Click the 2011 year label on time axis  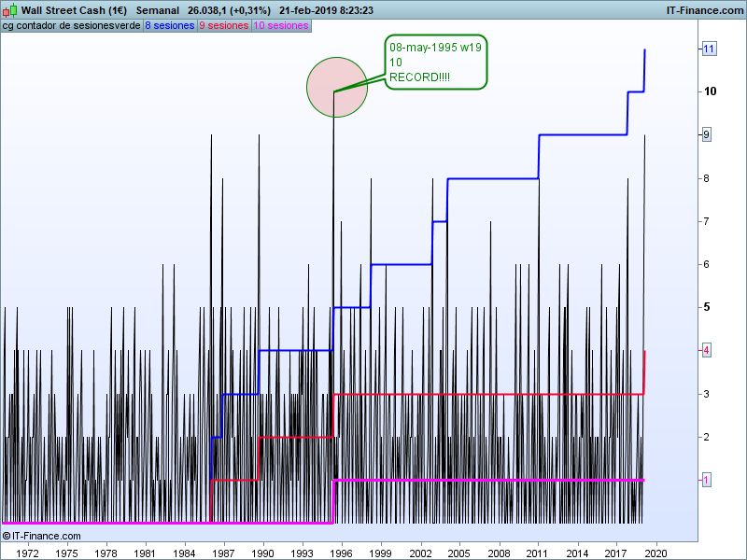click(538, 553)
